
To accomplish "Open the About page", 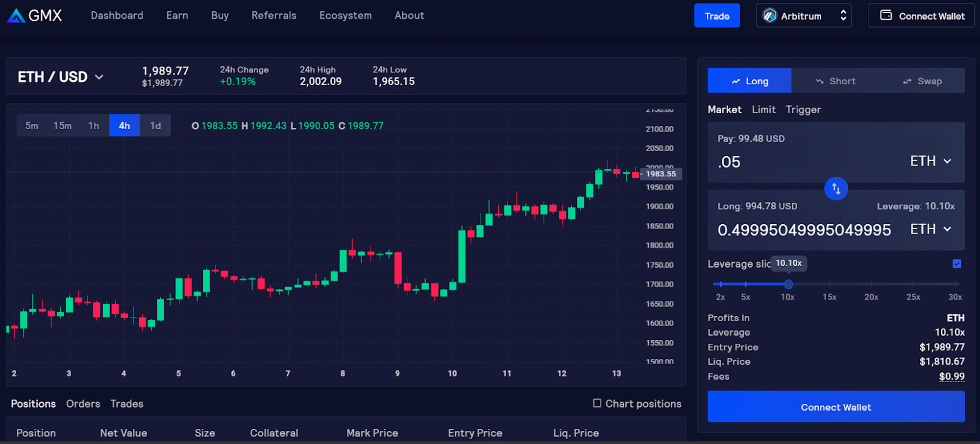I will (x=409, y=16).
